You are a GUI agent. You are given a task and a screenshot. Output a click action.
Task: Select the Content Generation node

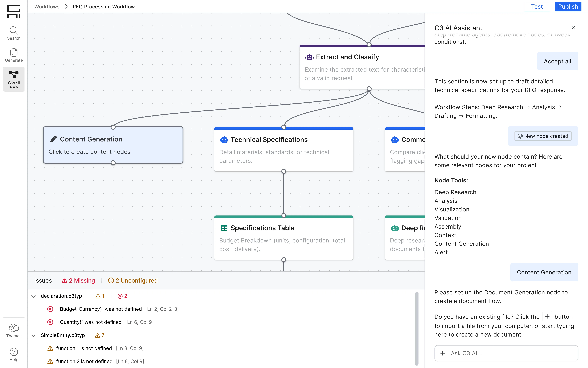(113, 145)
